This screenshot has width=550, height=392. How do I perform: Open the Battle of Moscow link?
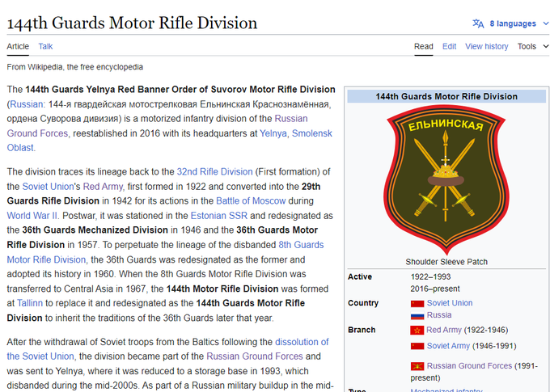point(251,200)
